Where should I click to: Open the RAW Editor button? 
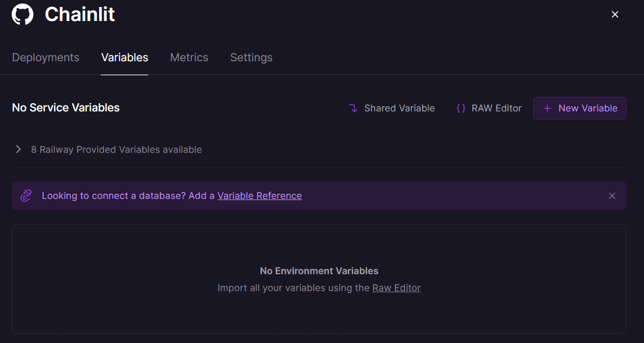tap(489, 108)
